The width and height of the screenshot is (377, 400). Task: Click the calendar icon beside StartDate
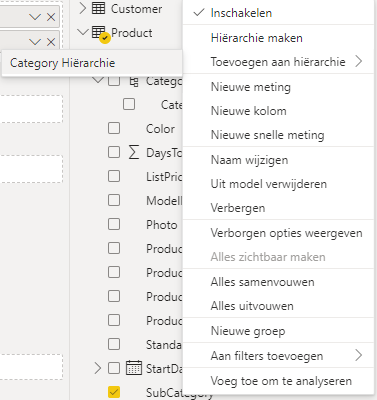[134, 368]
